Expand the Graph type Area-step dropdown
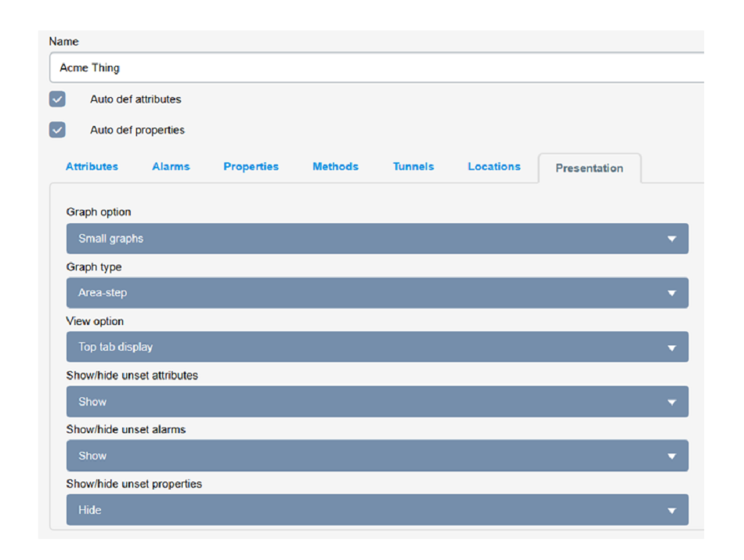This screenshot has width=744, height=560. 377,293
